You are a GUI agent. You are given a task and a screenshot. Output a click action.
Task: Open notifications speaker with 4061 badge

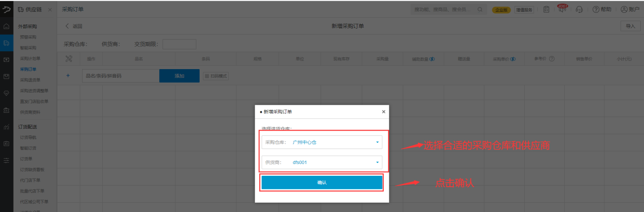coord(562,8)
